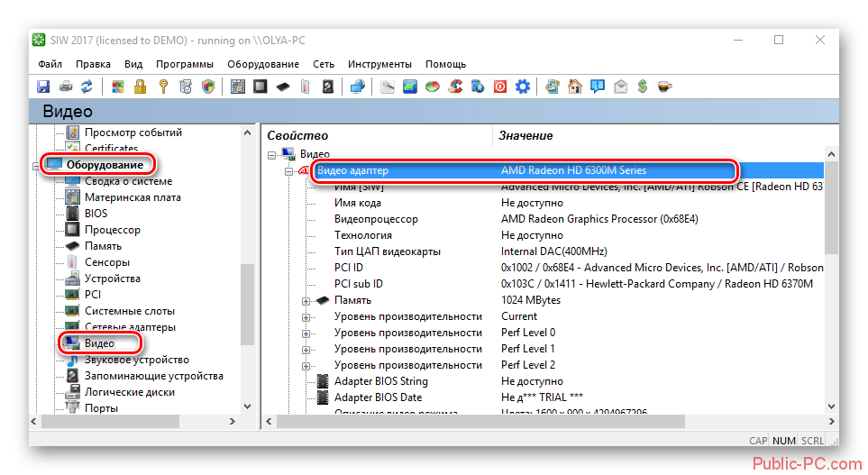The width and height of the screenshot is (868, 475).
Task: Click the yellow padlock toolbar icon
Action: pos(141,87)
